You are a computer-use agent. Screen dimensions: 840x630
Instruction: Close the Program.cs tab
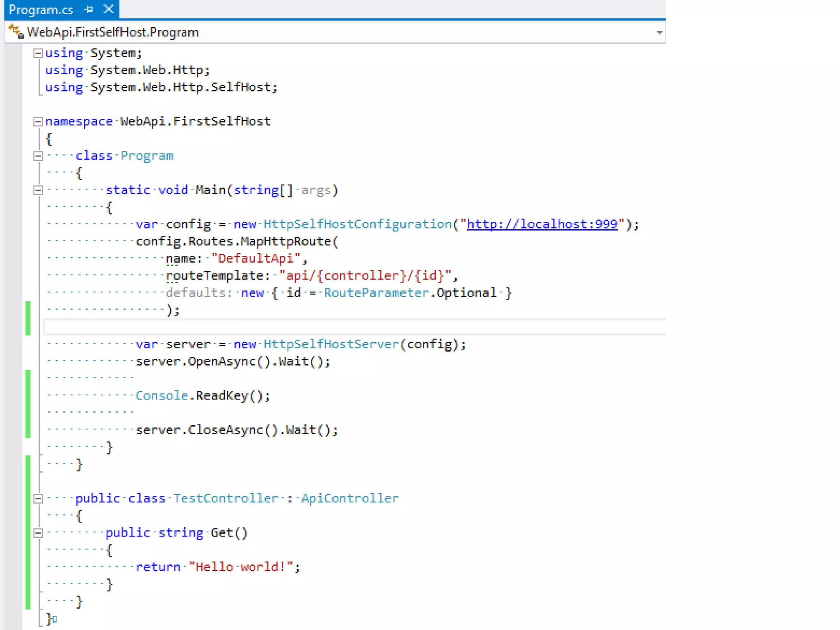tap(109, 9)
